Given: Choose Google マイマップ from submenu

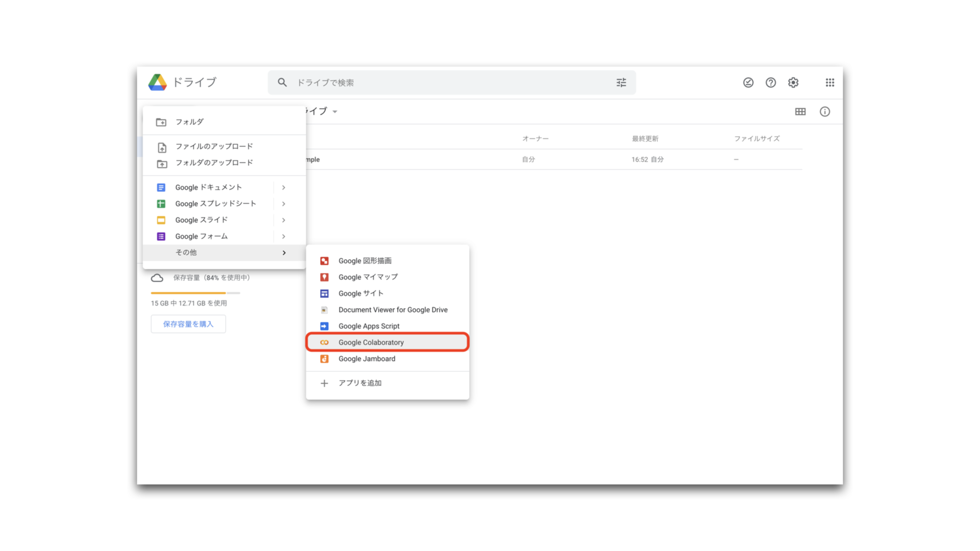Looking at the screenshot, I should click(x=387, y=277).
